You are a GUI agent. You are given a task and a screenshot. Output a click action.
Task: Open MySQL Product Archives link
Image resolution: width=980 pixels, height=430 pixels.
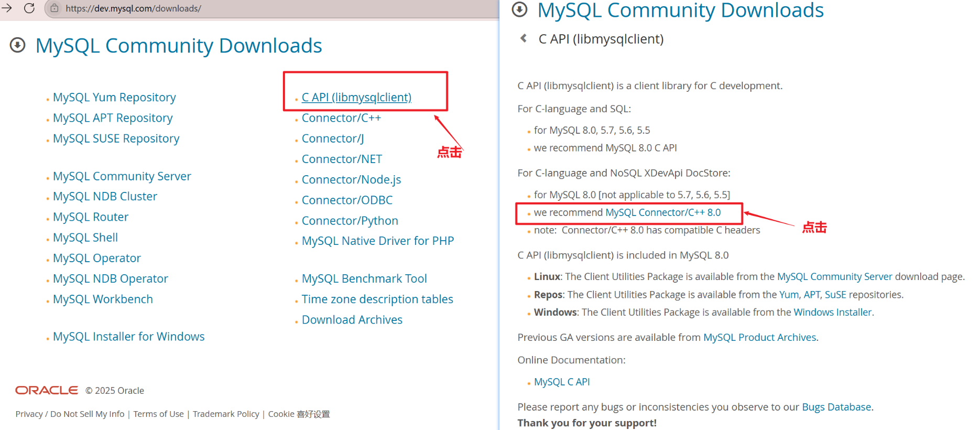pos(759,337)
